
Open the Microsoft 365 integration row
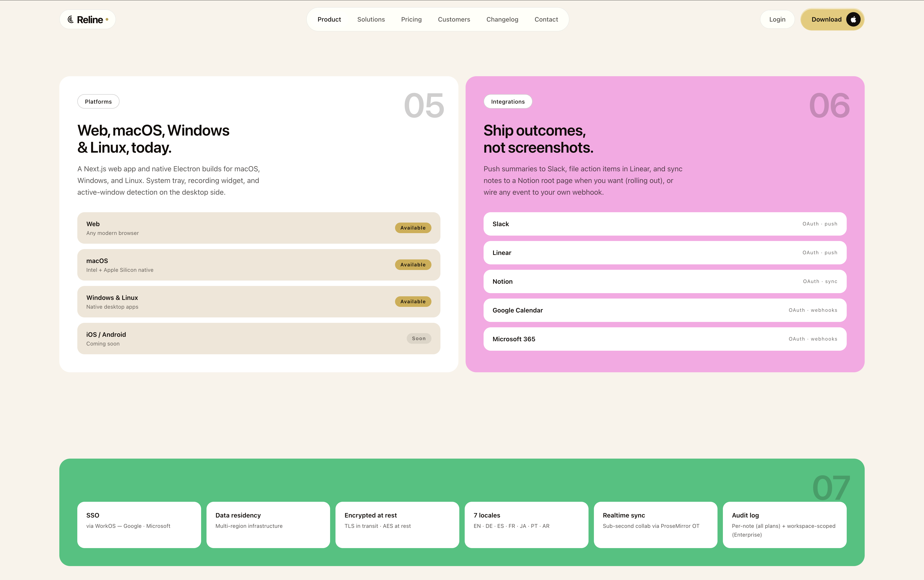tap(665, 339)
